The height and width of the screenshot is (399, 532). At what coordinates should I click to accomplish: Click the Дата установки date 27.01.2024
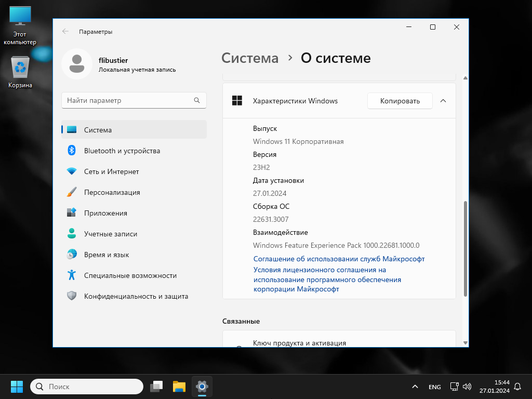click(x=270, y=193)
